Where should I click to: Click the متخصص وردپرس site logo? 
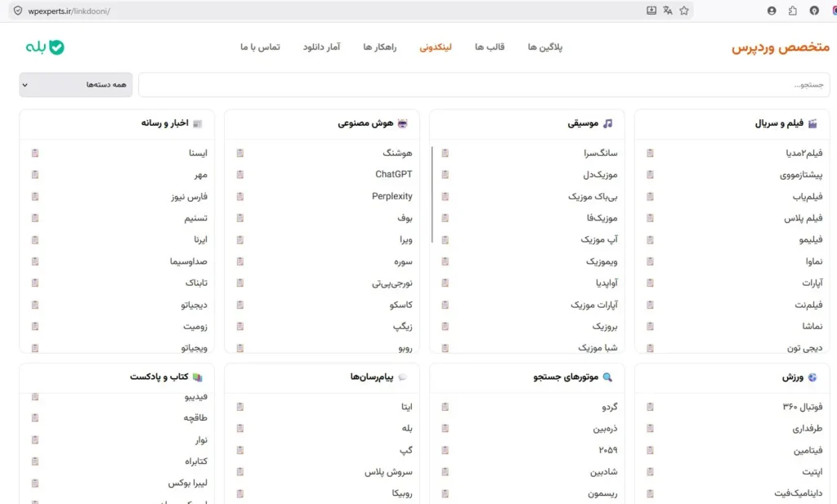coord(781,47)
